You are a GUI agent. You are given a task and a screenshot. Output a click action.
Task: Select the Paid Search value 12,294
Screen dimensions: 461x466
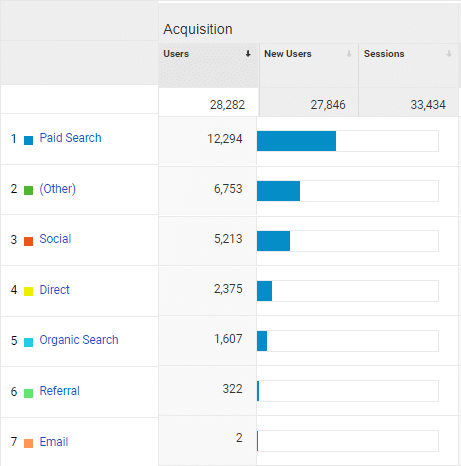(x=225, y=139)
